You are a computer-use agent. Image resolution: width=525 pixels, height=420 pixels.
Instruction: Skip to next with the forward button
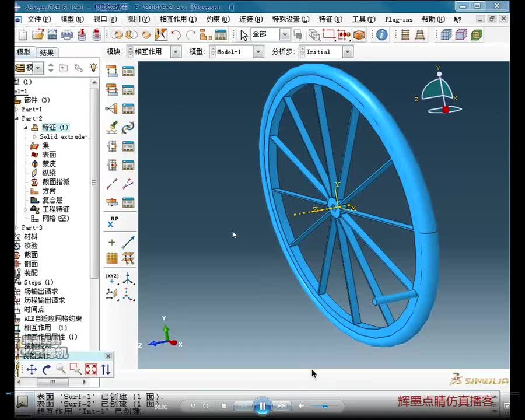(282, 406)
